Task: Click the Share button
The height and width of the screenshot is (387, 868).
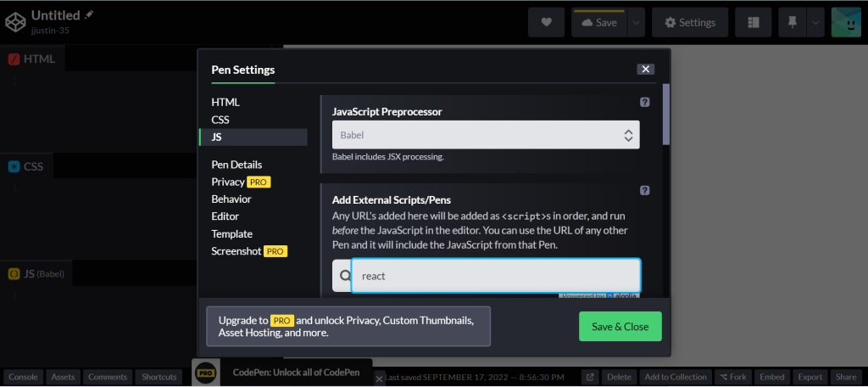Action: click(x=846, y=377)
